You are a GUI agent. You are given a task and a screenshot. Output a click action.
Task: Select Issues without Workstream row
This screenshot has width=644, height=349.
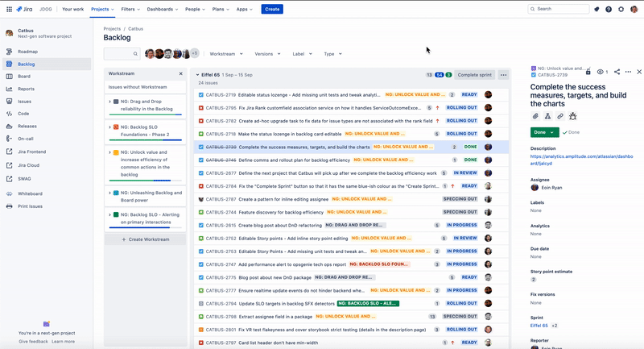coord(145,87)
